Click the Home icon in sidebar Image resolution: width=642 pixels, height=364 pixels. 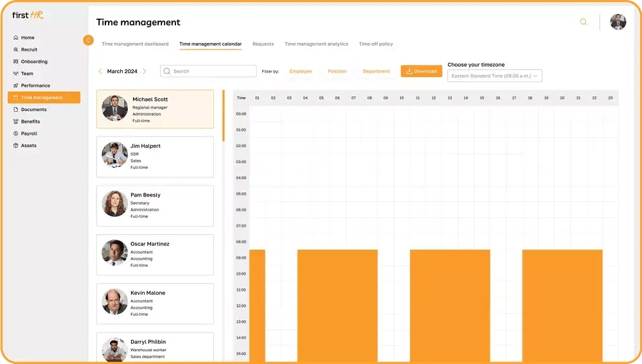[15, 38]
